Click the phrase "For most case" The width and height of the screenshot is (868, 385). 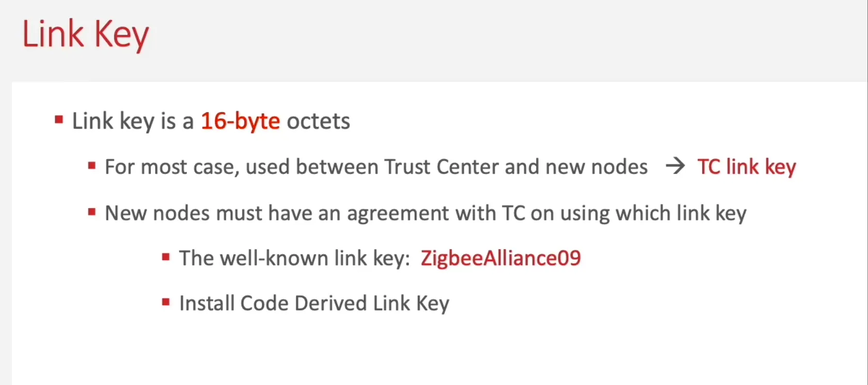coord(169,167)
